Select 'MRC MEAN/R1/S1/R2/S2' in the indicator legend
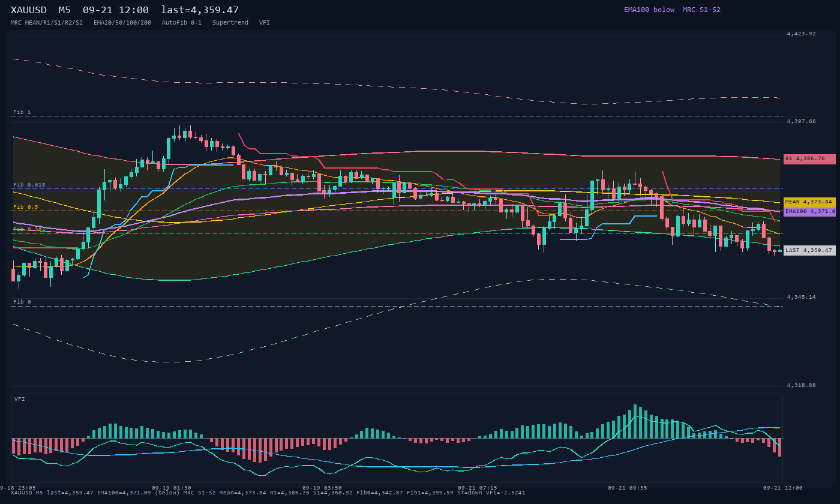The height and width of the screenshot is (504, 840). (x=47, y=23)
